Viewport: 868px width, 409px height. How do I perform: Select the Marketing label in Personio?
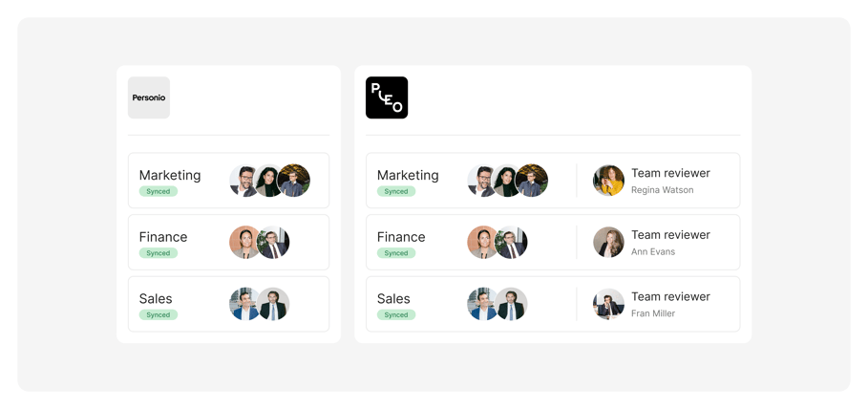170,175
